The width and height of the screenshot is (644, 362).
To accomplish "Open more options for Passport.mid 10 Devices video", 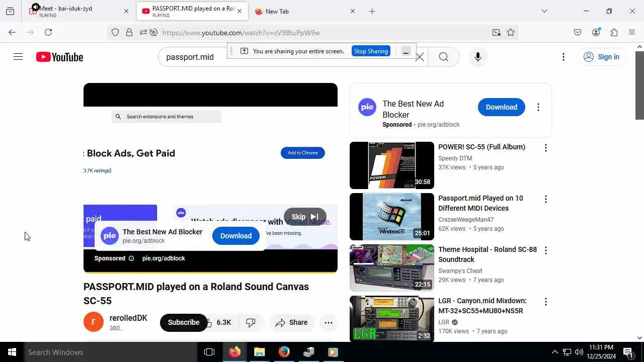I will [x=545, y=199].
